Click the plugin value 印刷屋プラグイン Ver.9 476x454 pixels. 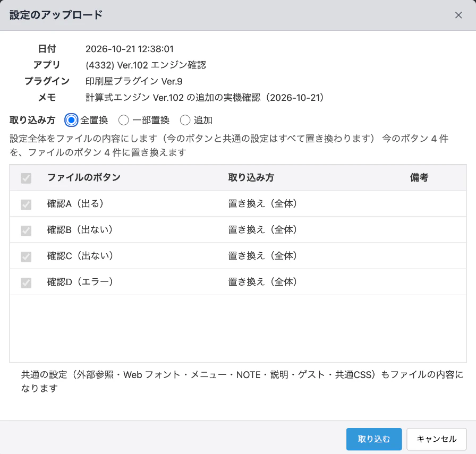coord(134,81)
